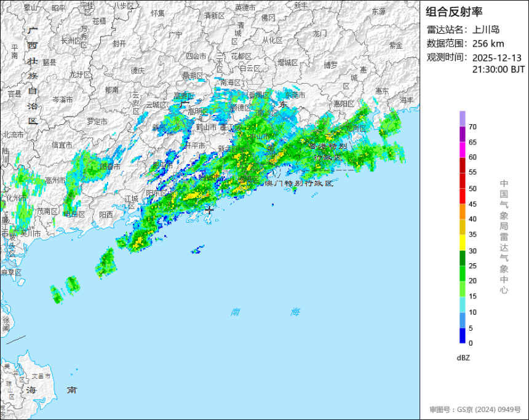Viewport: 529px width, 420px height.
Task: Click the 四会市 city label
Action: pyautogui.click(x=196, y=57)
